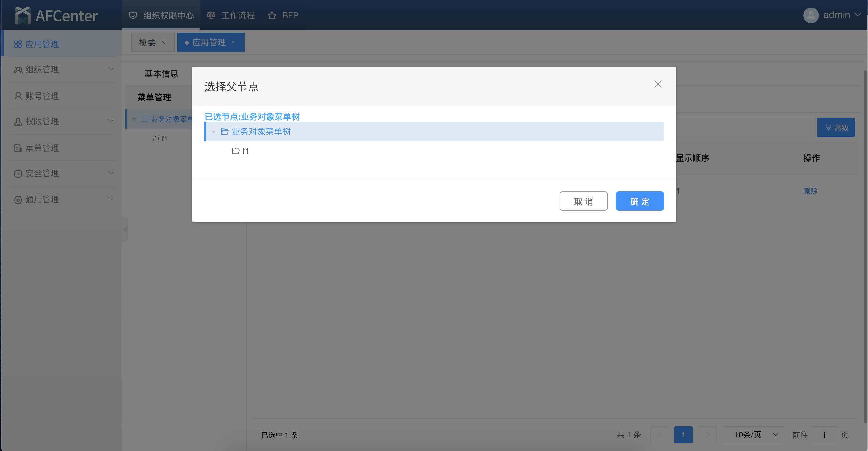The height and width of the screenshot is (451, 868).
Task: Click the 操作 column header
Action: tap(811, 158)
